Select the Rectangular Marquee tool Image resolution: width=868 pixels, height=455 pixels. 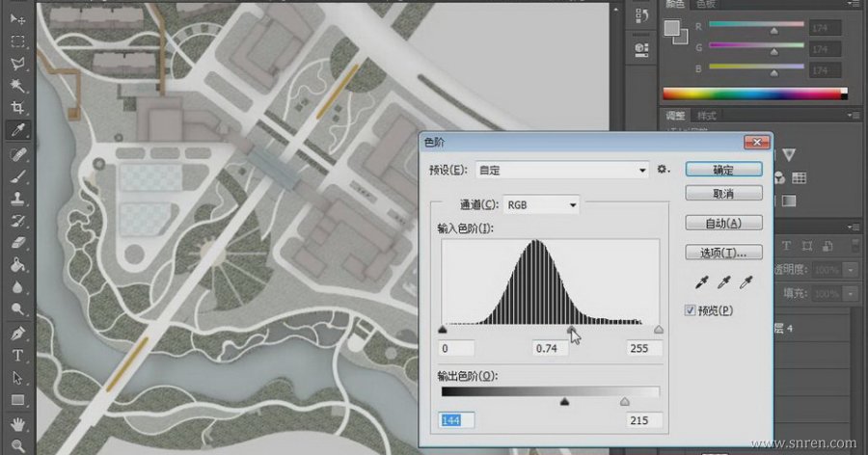[17, 41]
